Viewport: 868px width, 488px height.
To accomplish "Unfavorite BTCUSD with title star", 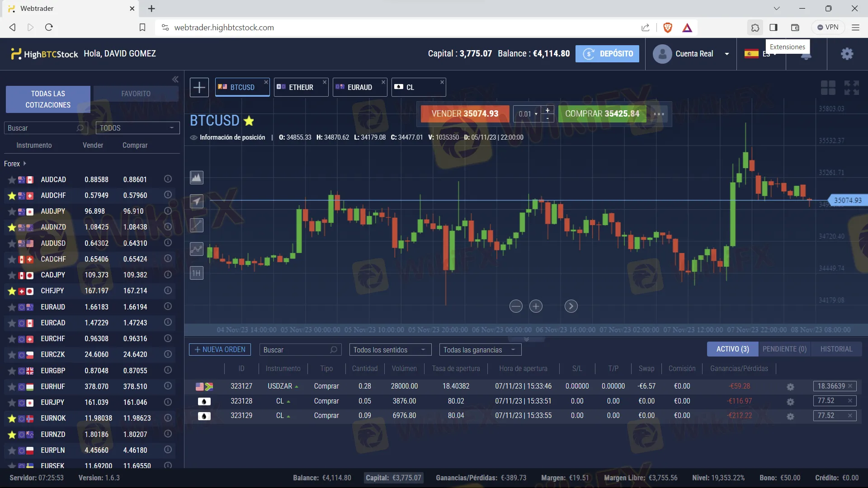I will tap(249, 121).
